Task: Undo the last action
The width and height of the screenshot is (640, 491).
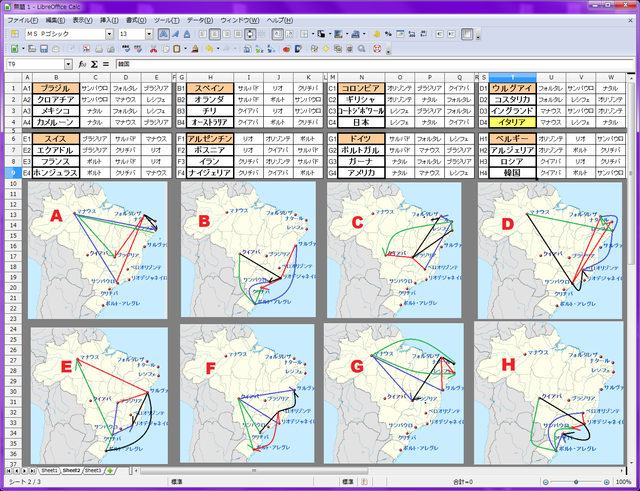Action: click(x=210, y=49)
